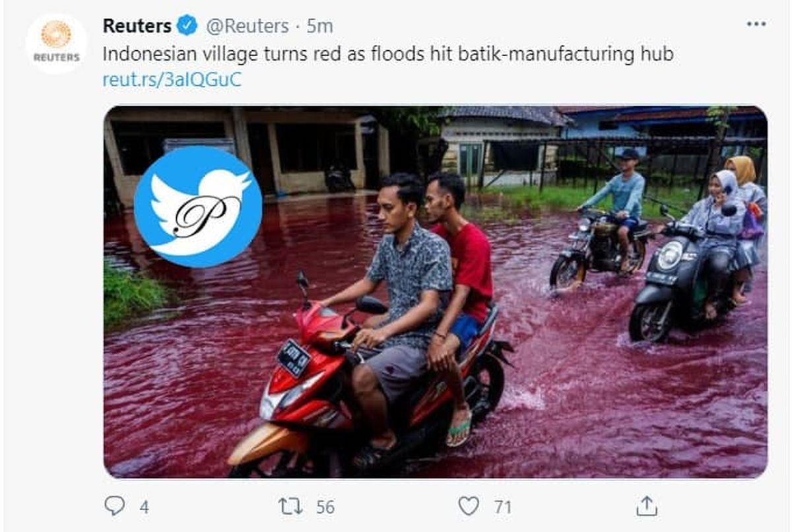Click the Reuters display name
Image resolution: width=792 pixels, height=532 pixels.
[x=137, y=26]
